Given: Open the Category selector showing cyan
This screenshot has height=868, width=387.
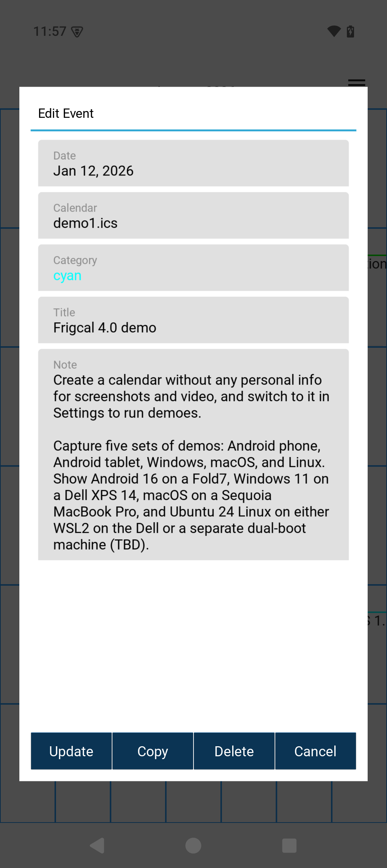Looking at the screenshot, I should pyautogui.click(x=193, y=268).
